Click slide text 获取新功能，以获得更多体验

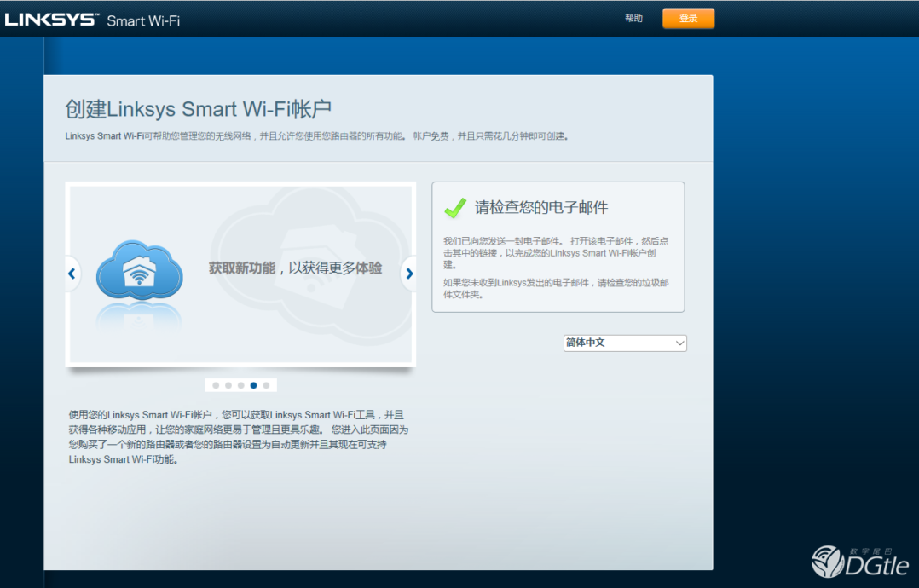[x=295, y=268]
